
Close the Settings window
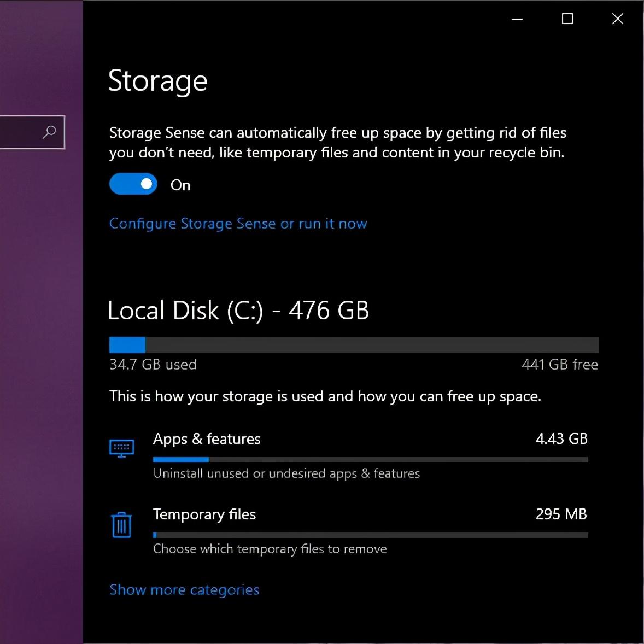[617, 19]
